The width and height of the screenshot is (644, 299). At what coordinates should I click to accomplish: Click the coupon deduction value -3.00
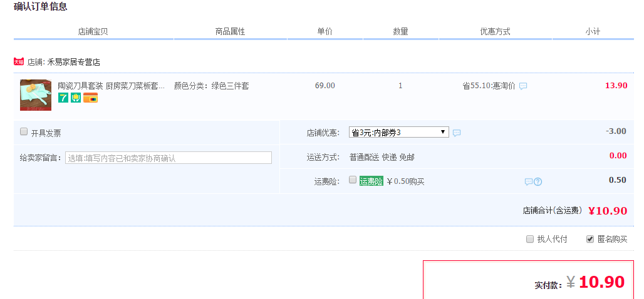pyautogui.click(x=616, y=131)
